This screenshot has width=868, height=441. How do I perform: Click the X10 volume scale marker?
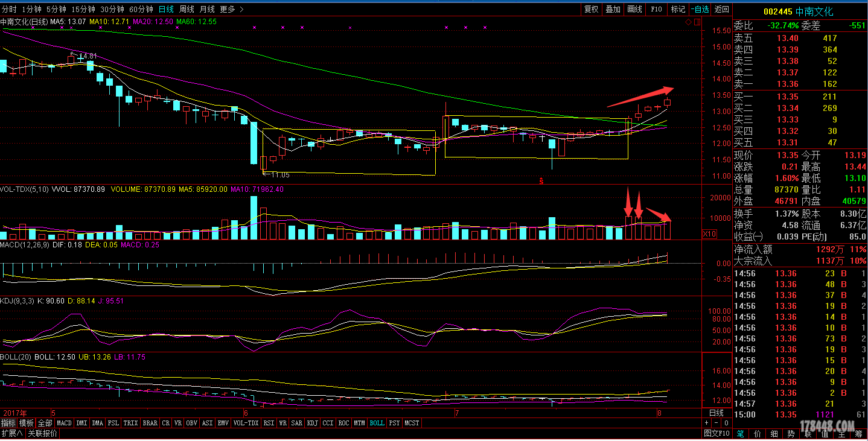[x=709, y=233]
